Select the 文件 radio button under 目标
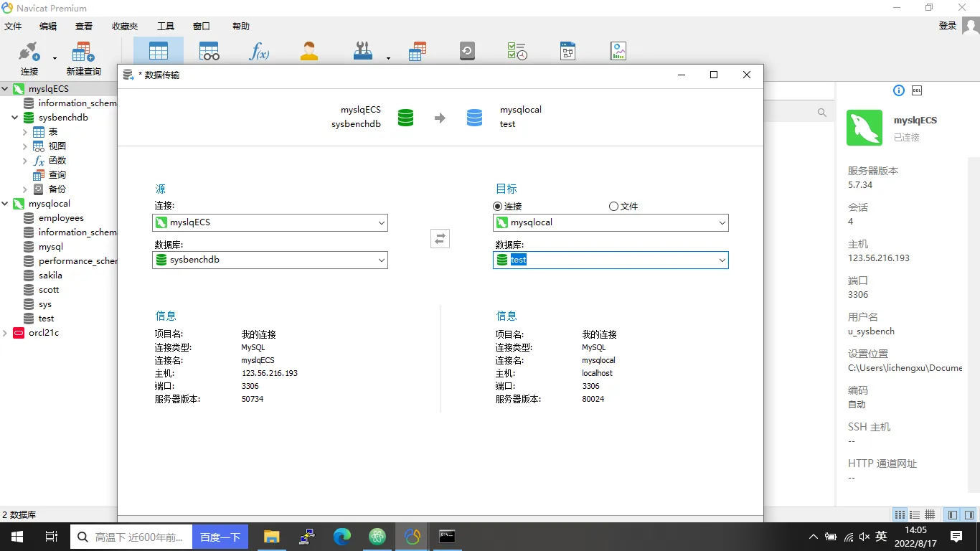The image size is (980, 551). click(613, 206)
